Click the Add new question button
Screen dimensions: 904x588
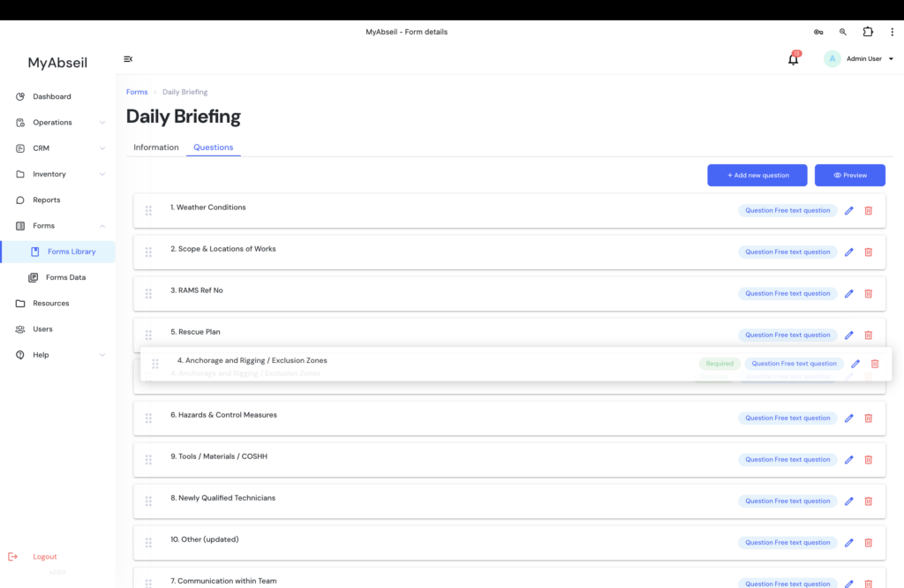(757, 176)
